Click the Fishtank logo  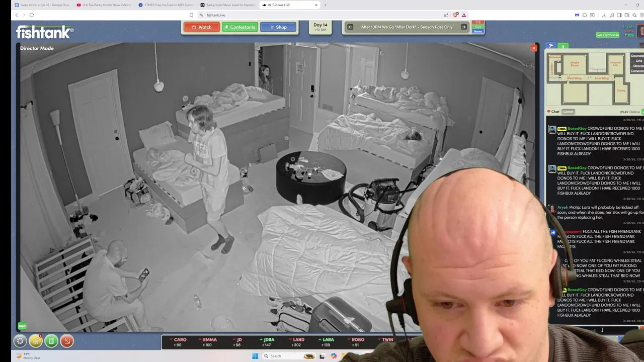pyautogui.click(x=45, y=33)
